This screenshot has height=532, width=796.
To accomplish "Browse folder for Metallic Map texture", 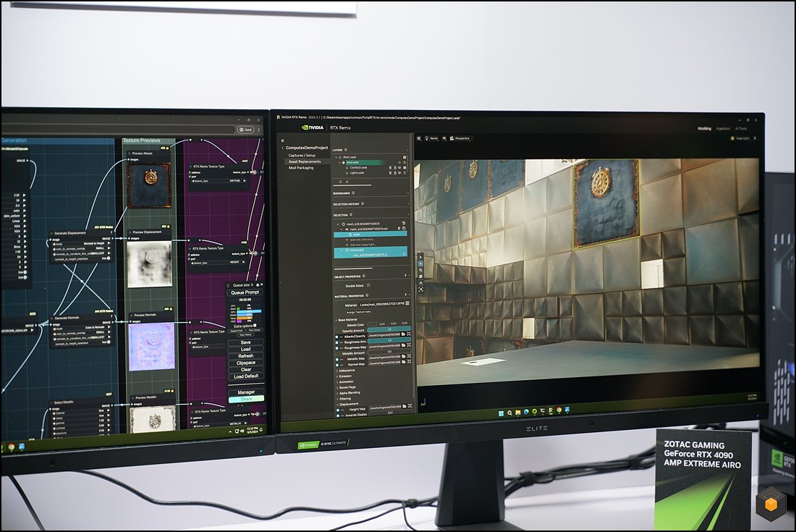I will [404, 356].
